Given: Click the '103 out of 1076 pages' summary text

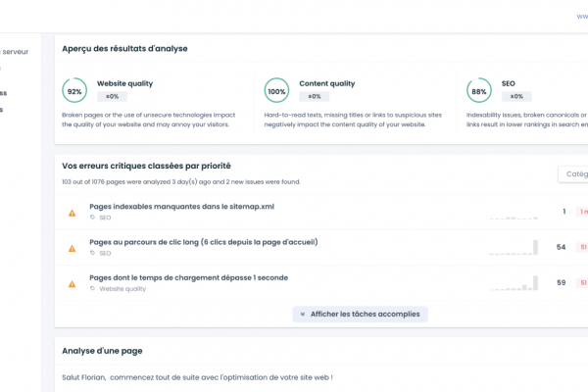Looking at the screenshot, I should 181,182.
